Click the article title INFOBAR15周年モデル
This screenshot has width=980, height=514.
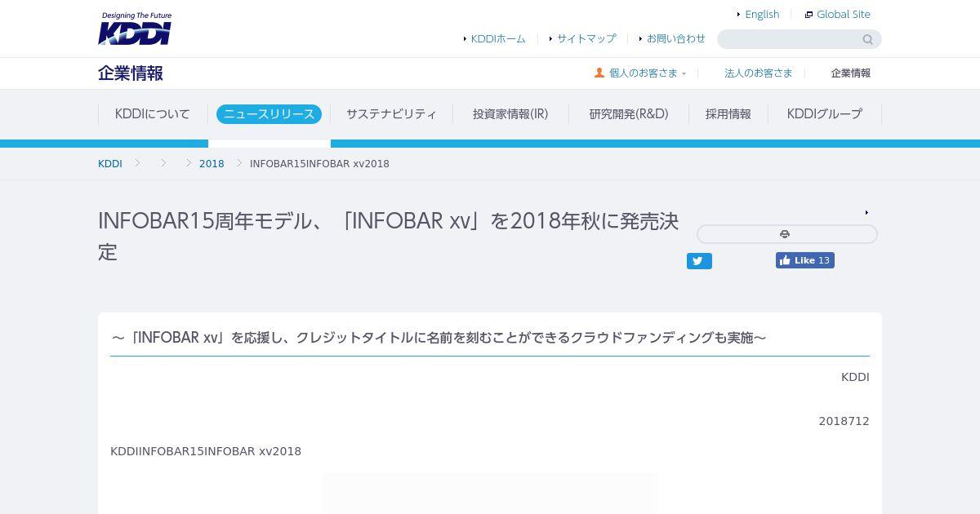(x=389, y=236)
